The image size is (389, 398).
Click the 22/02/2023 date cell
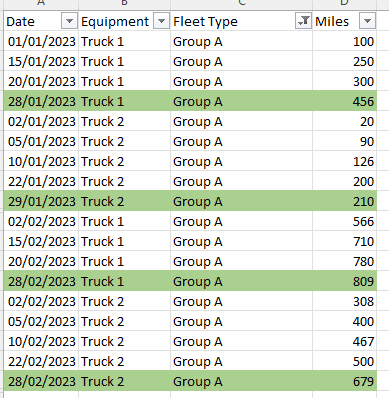click(41, 361)
